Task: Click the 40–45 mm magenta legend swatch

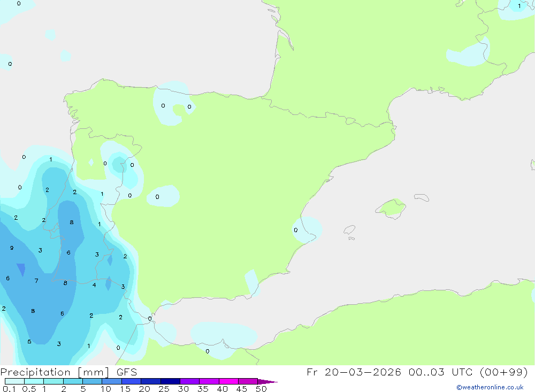Action: [x=228, y=381]
